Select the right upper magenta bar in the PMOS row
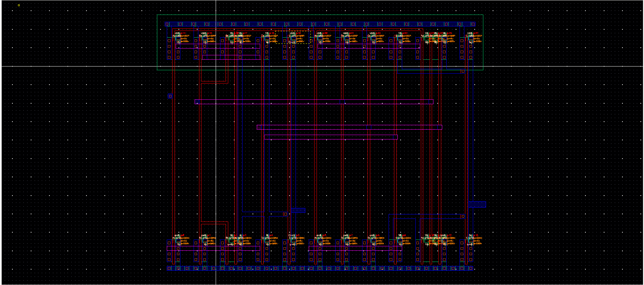 [369, 46]
